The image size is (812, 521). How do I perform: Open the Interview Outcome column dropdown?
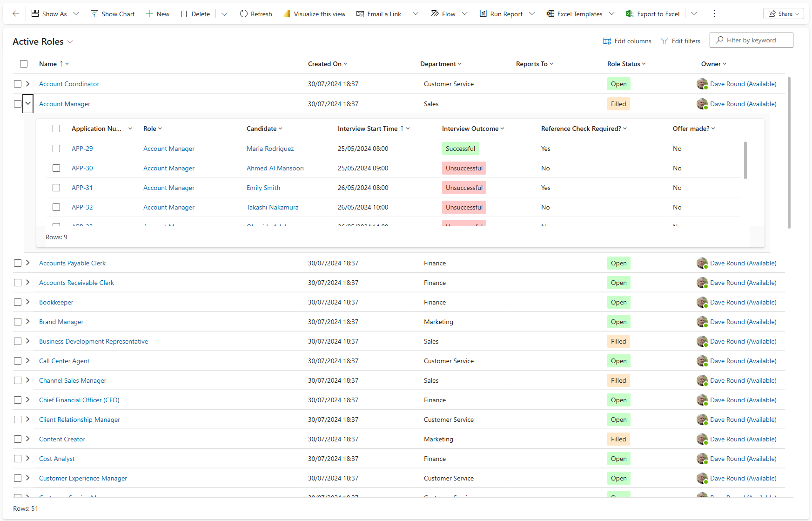[x=503, y=129]
